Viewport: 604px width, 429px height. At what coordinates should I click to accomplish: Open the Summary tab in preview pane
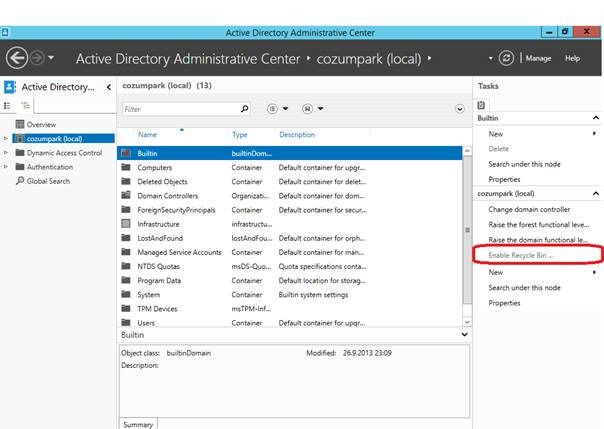pos(138,424)
